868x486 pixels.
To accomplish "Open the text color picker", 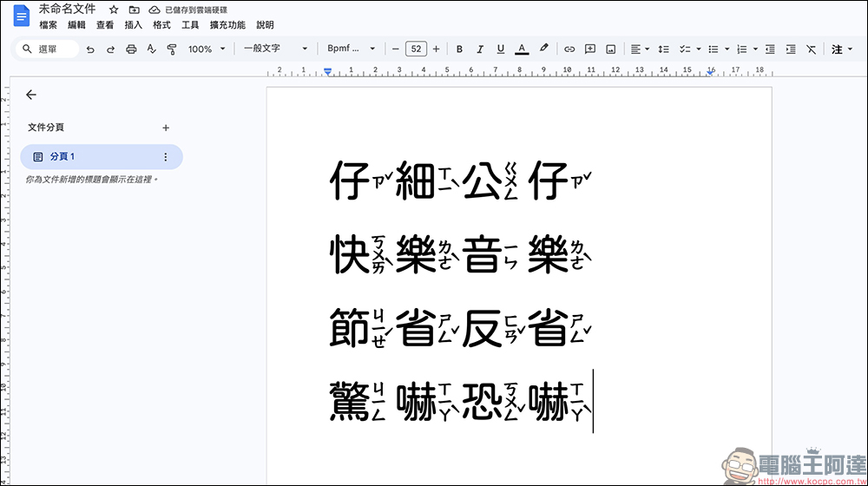I will (522, 49).
